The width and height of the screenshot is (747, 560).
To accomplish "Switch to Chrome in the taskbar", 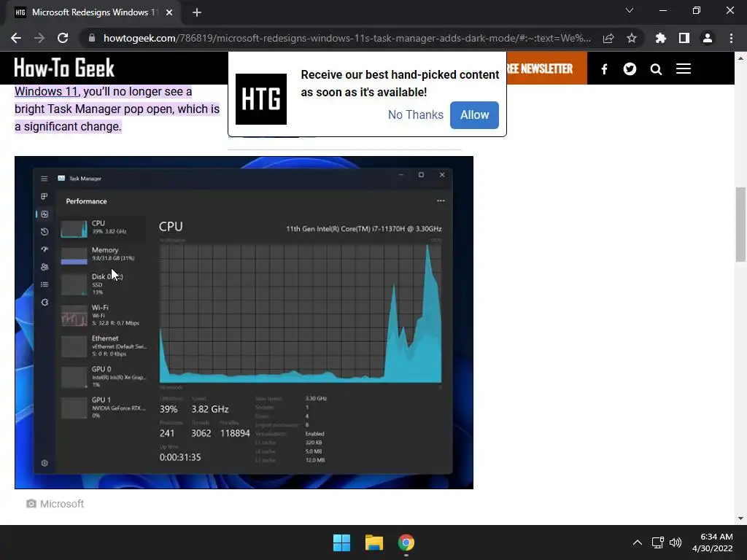I will pos(406,542).
